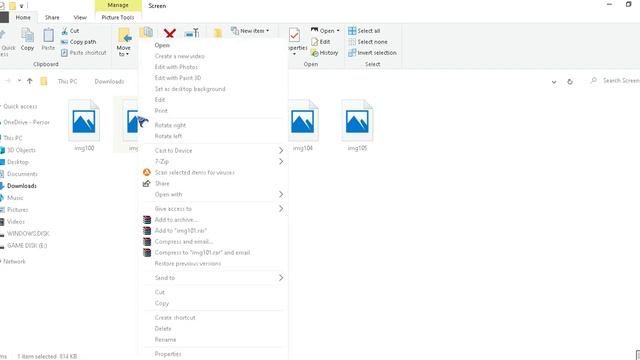
Task: Switch to the Home ribbon tab
Action: tap(23, 18)
